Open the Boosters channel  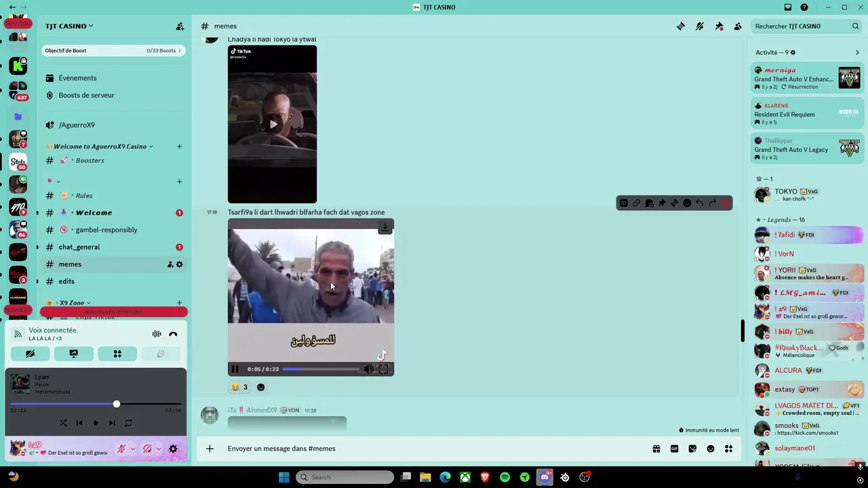pyautogui.click(x=113, y=161)
